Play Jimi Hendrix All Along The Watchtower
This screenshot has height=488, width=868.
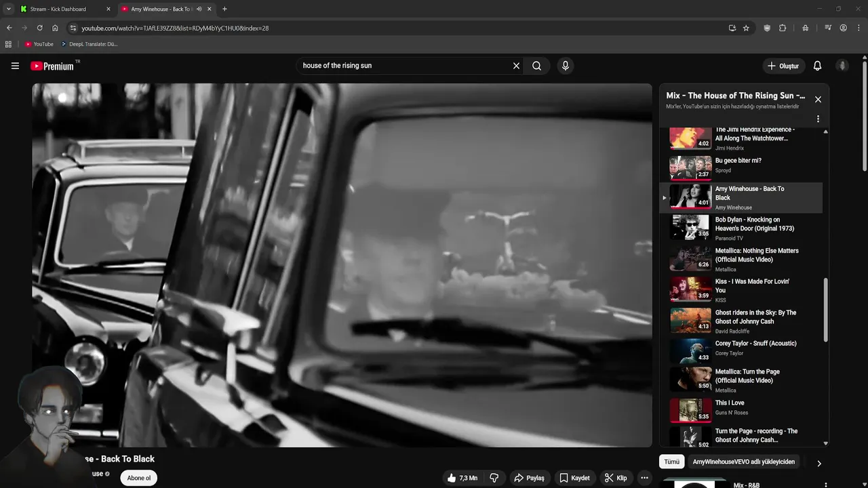741,138
